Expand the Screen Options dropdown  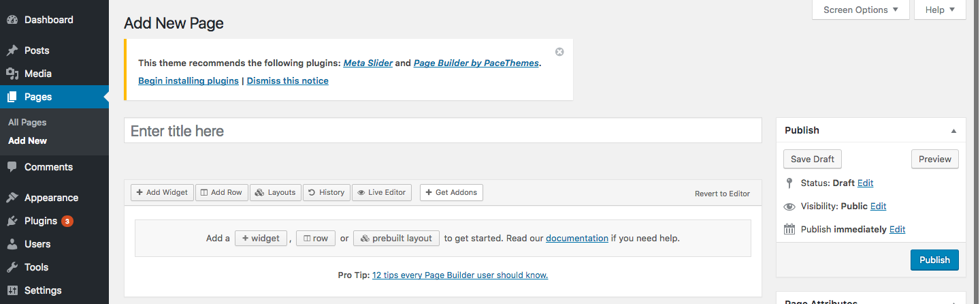click(861, 10)
